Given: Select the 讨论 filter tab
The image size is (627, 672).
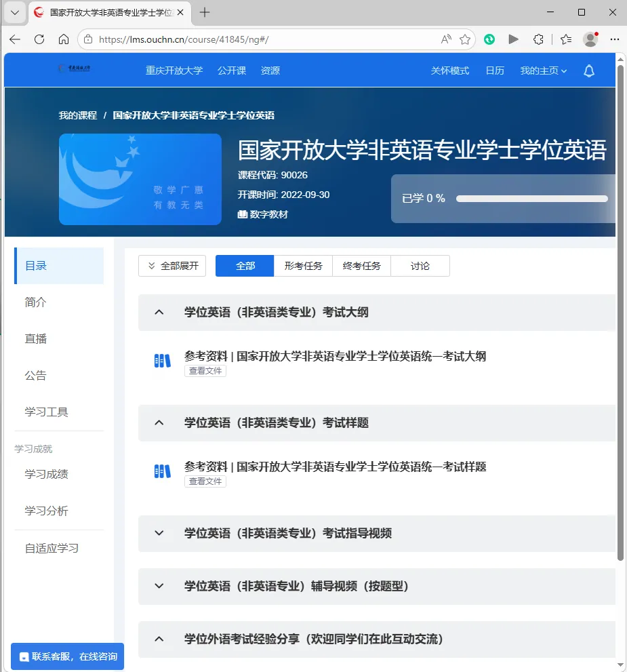Looking at the screenshot, I should point(420,266).
